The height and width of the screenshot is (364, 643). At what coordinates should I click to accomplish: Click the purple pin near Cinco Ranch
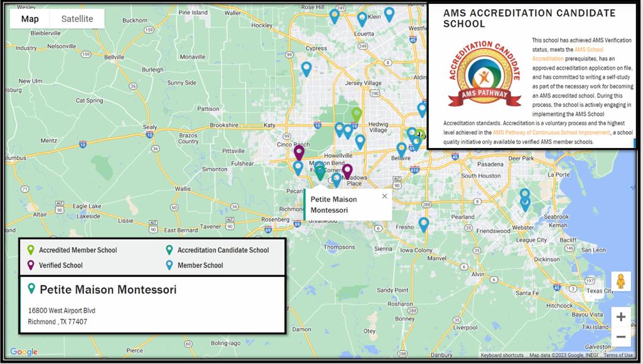pos(300,153)
